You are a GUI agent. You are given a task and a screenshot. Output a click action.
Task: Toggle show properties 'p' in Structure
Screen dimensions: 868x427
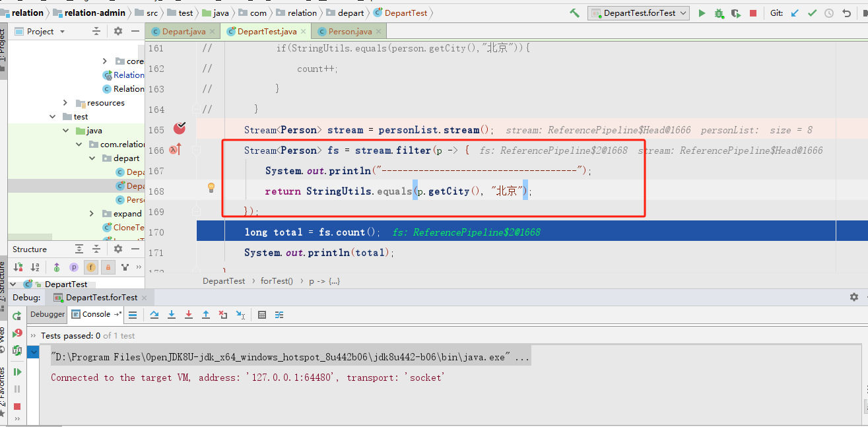(74, 267)
